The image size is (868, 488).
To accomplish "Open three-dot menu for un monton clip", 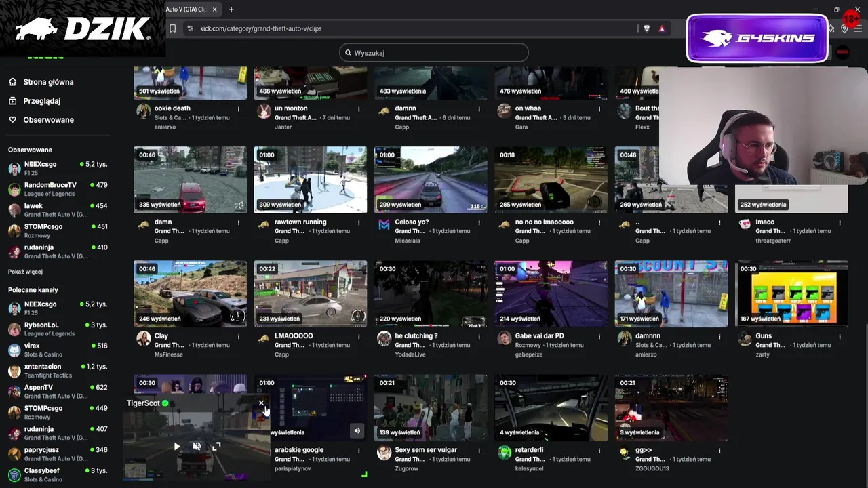I will [359, 108].
